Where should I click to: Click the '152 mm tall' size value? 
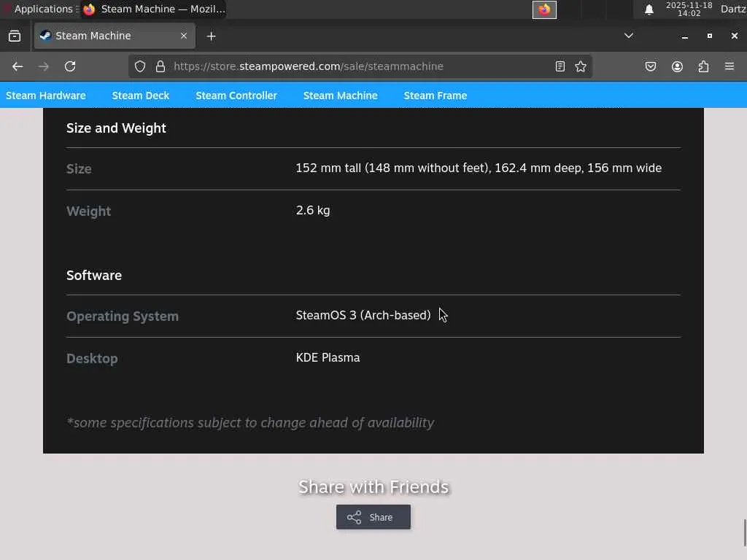[x=479, y=168]
